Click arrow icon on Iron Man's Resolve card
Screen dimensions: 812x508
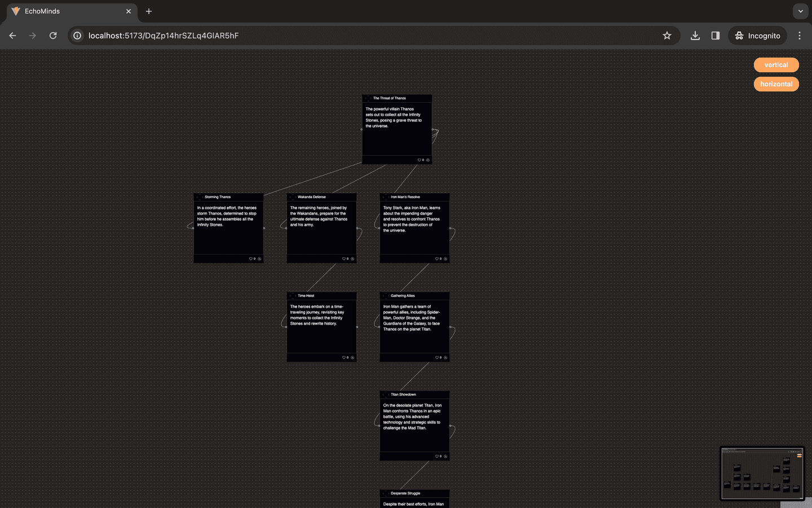pyautogui.click(x=445, y=259)
